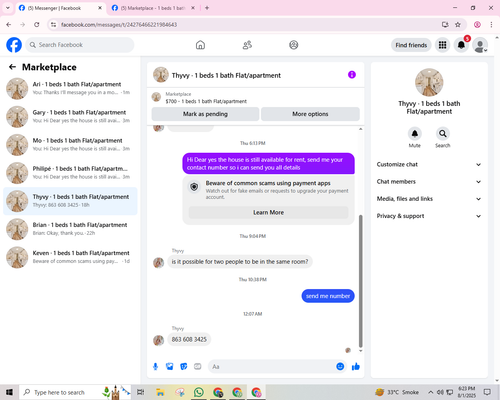Choose a GIF from the composer
Image resolution: width=500 pixels, height=400 pixels.
coord(198,367)
